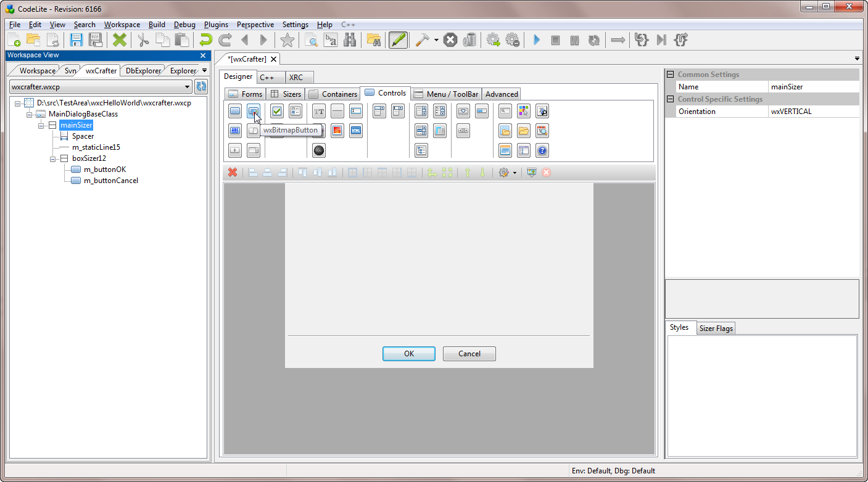Click the Cancel button in dialog preview
This screenshot has height=482, width=868.
pyautogui.click(x=469, y=354)
